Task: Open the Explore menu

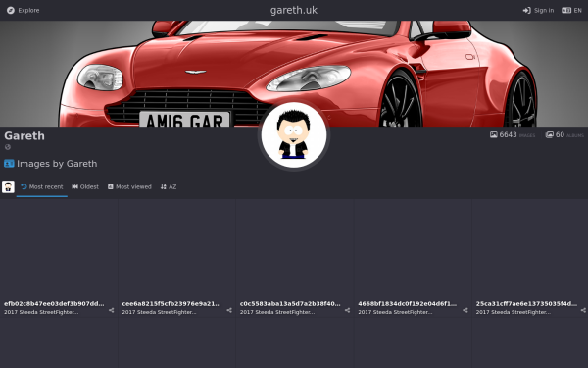Action: click(x=24, y=10)
